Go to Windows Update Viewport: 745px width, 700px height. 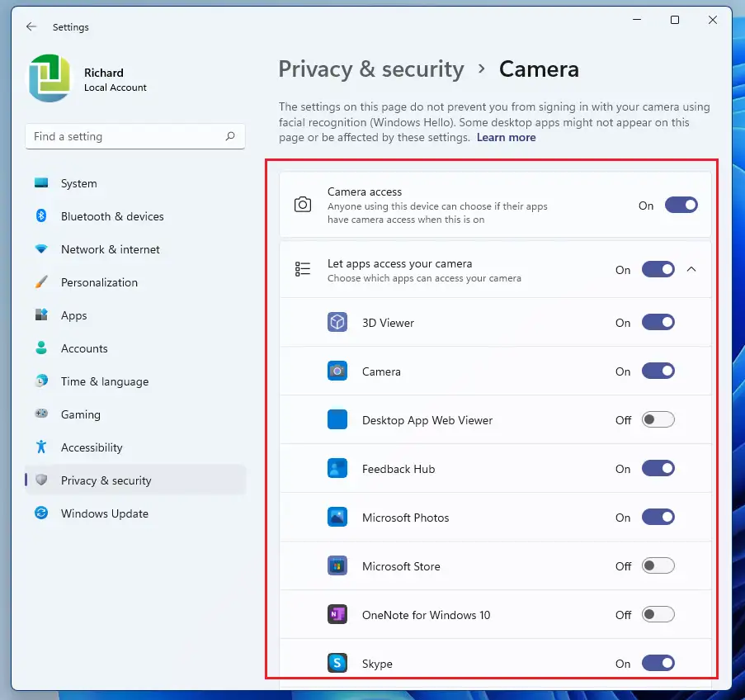point(135,513)
